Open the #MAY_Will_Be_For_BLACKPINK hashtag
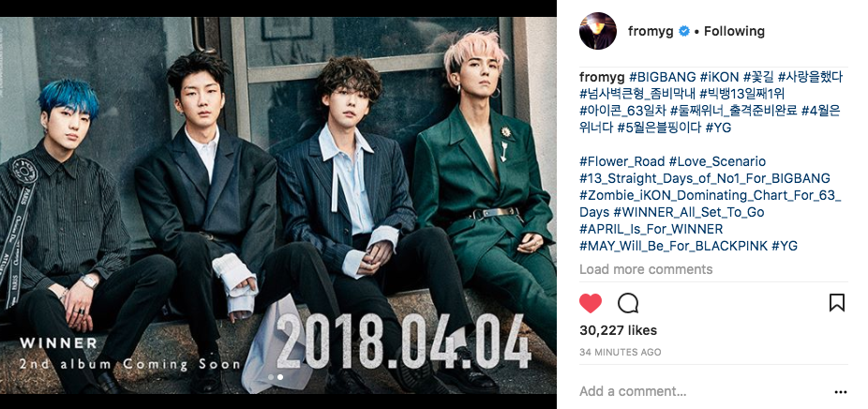Viewport: 868px width, 409px height. (x=673, y=246)
